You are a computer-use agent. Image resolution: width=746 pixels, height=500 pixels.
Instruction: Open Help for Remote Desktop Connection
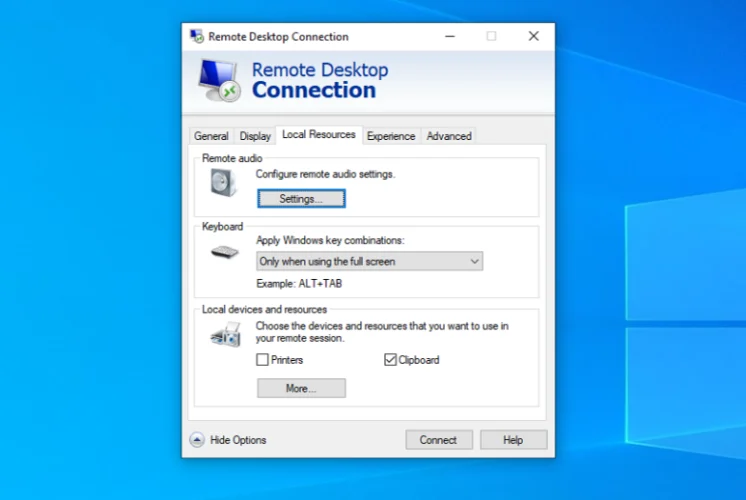pyautogui.click(x=513, y=440)
